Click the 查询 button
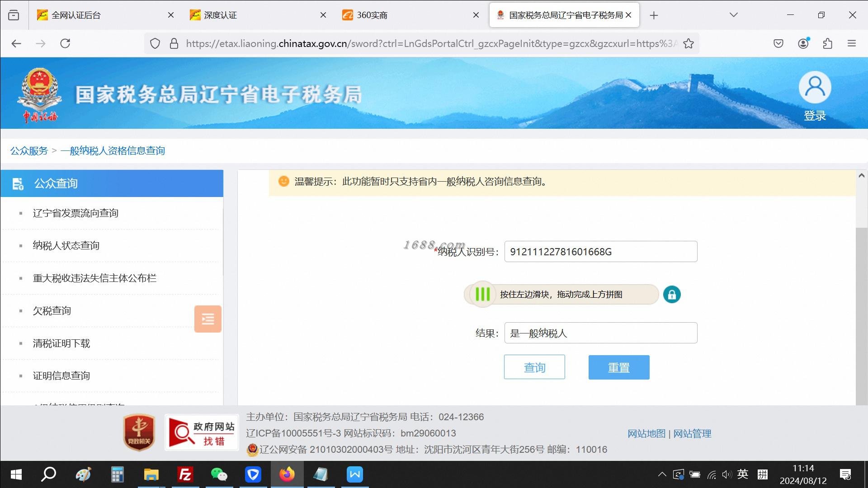Image resolution: width=868 pixels, height=488 pixels. [534, 367]
